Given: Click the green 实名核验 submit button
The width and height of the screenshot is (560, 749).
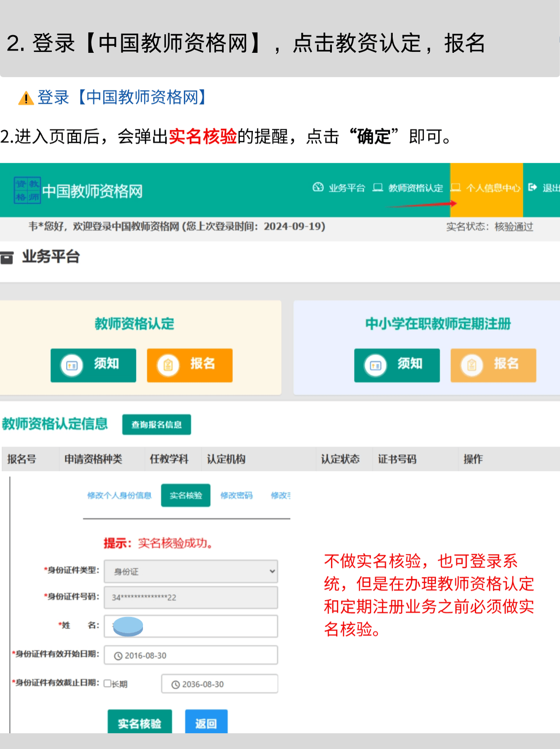Looking at the screenshot, I should coord(140,721).
